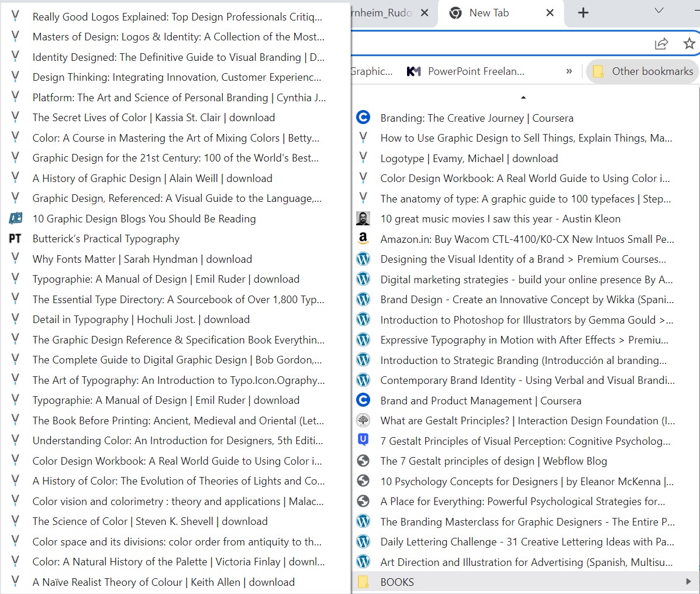This screenshot has height=594, width=700.
Task: Open Other bookmarks folder
Action: pyautogui.click(x=643, y=71)
